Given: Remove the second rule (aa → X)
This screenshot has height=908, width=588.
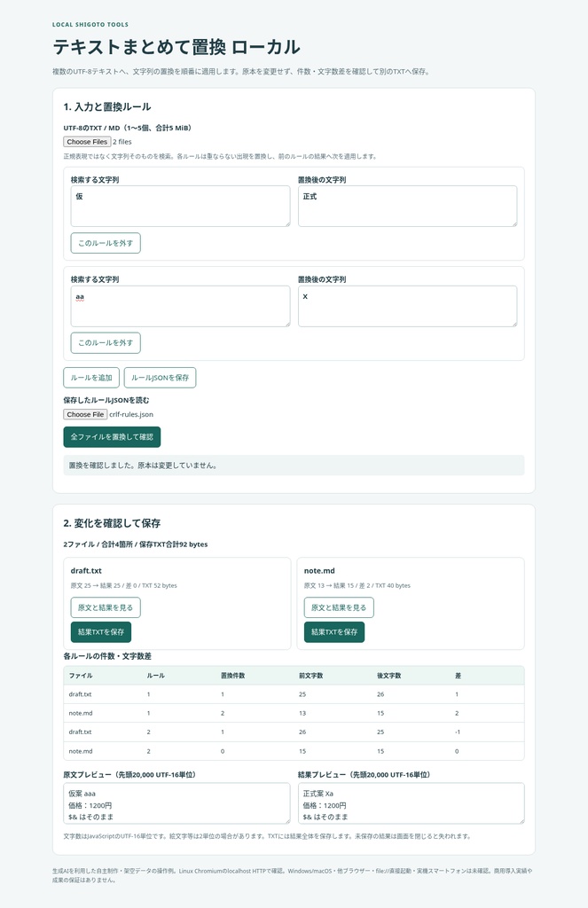Looking at the screenshot, I should (x=106, y=343).
